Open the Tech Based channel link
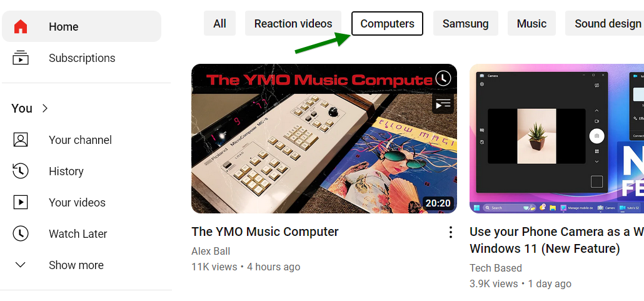 pos(496,268)
